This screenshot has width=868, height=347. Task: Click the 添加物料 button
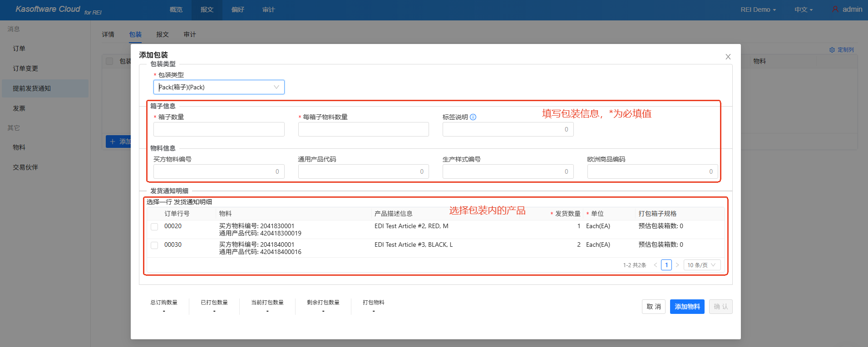[687, 307]
